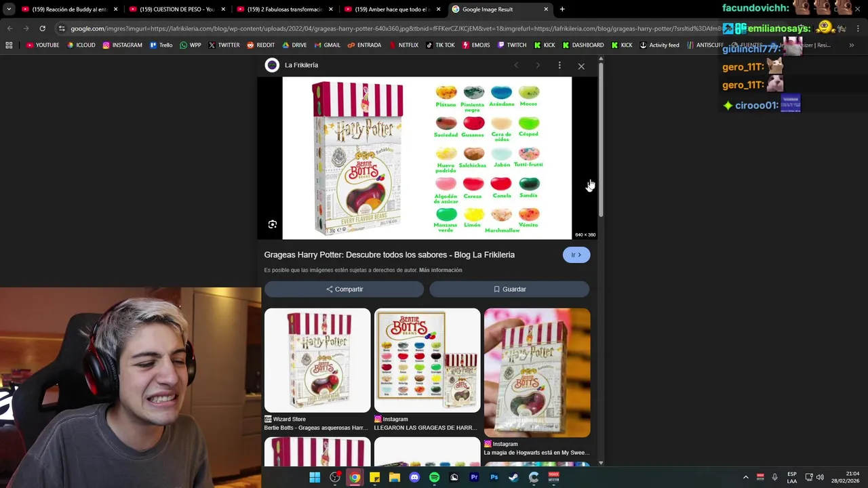Click the address bar URL field
Viewport: 868px width, 488px height.
pyautogui.click(x=393, y=28)
